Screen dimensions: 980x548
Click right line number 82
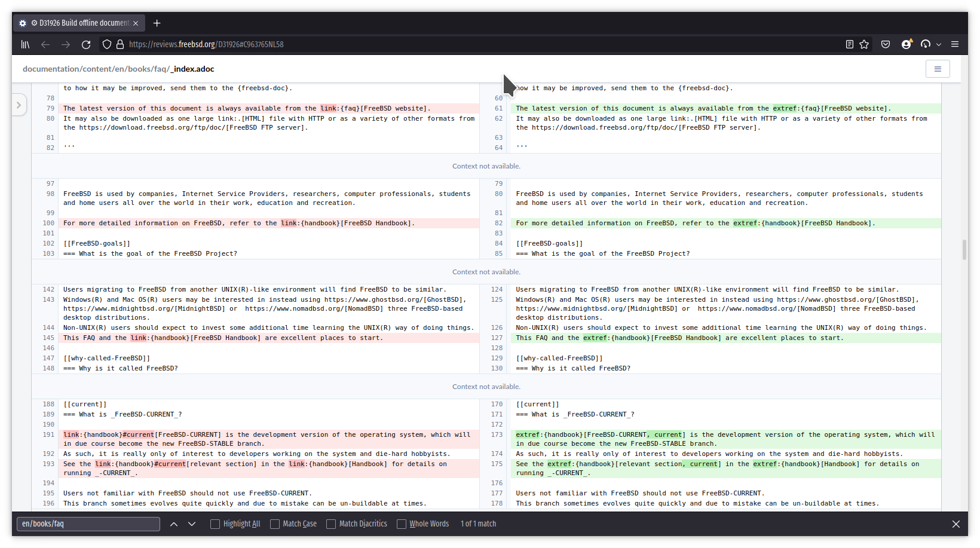coord(499,224)
